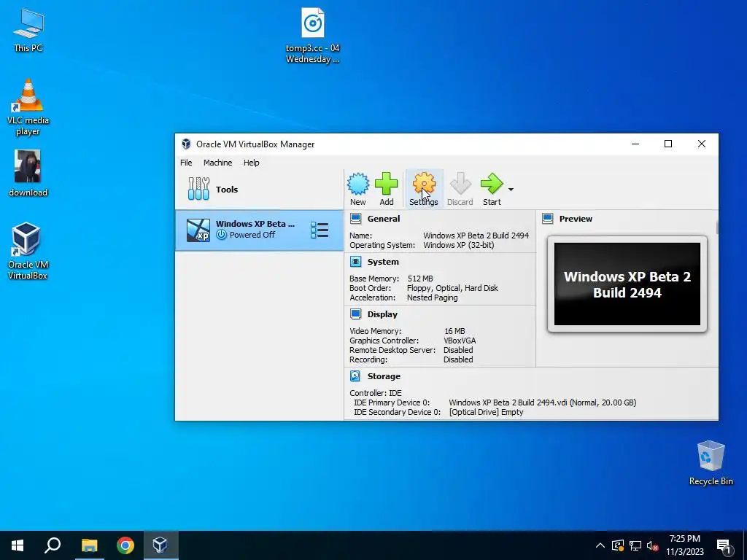Select the tomp3.cc audio file icon
This screenshot has width=747, height=560.
pos(312,36)
